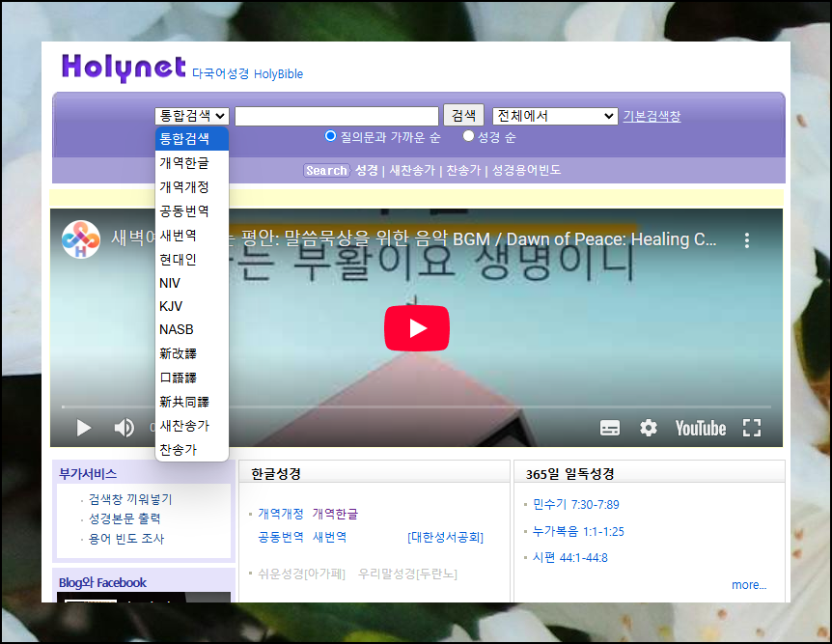
Task: Open 새번역 under 한글성경
Action: 329,537
